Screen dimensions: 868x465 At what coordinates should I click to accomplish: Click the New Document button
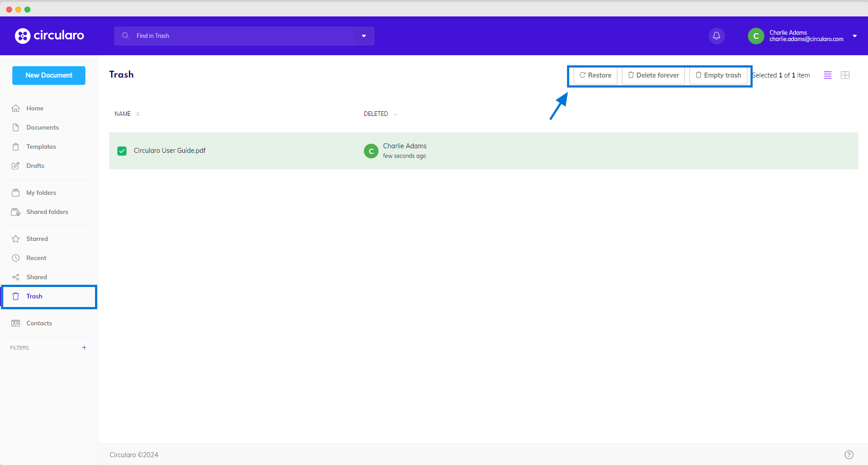point(49,75)
